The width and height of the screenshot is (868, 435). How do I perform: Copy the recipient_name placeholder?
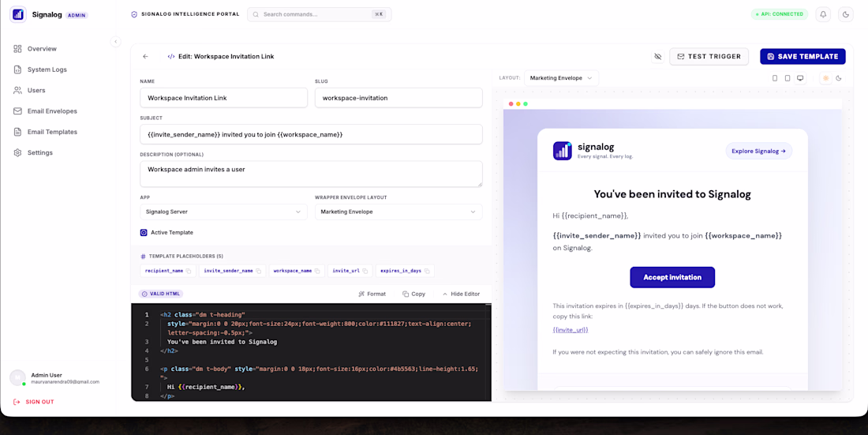[189, 271]
